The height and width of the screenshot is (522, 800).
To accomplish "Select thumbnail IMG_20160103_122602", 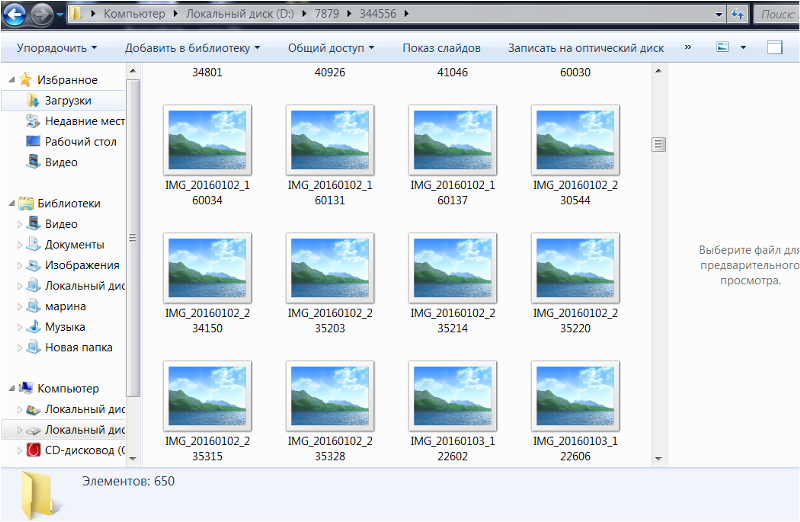I will click(453, 396).
